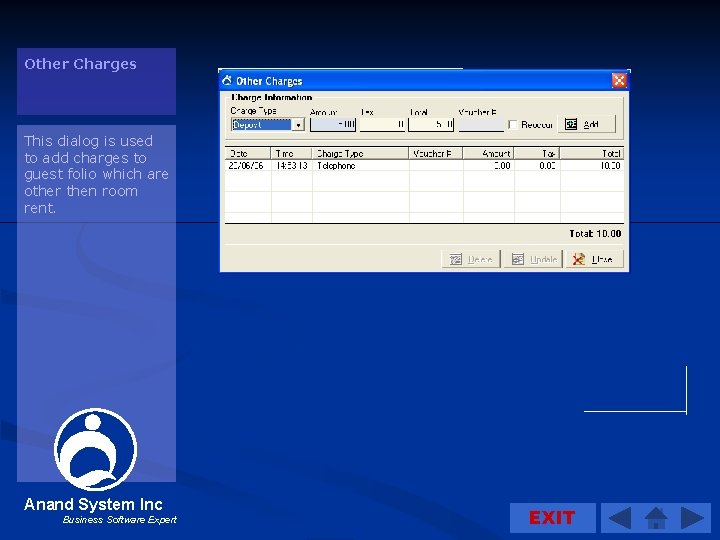
Task: Click the Update button
Action: tap(533, 259)
